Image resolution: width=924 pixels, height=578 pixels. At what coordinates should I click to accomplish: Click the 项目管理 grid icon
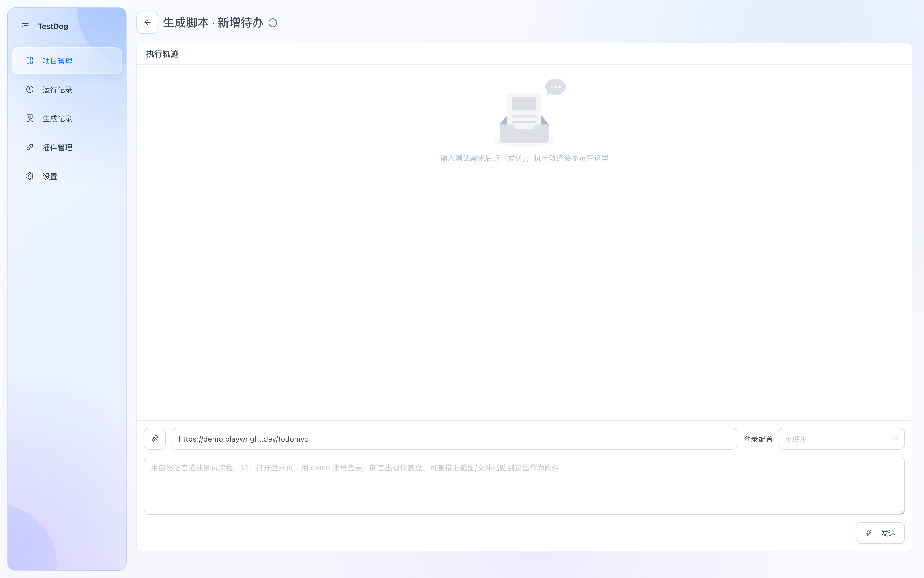pos(30,60)
